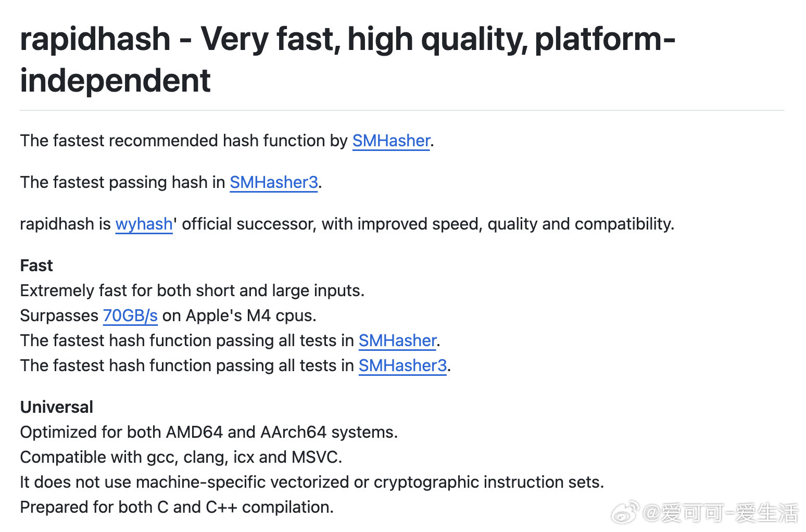Click 'Compatible with gcc, clang, icx' line
Screen dimensions: 806x532
(x=181, y=457)
